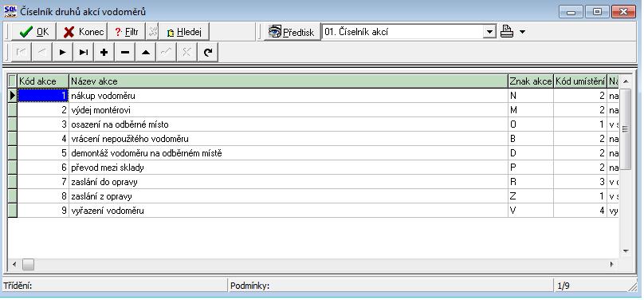The width and height of the screenshot is (644, 300).
Task: Click the disabled filter-cancel icon next to Filtr
Action: pos(152,32)
